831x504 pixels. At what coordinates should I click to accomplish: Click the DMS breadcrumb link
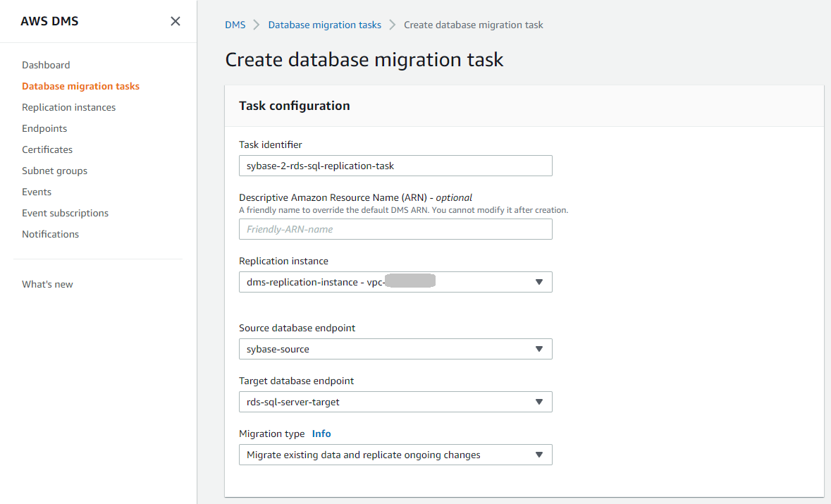tap(235, 25)
